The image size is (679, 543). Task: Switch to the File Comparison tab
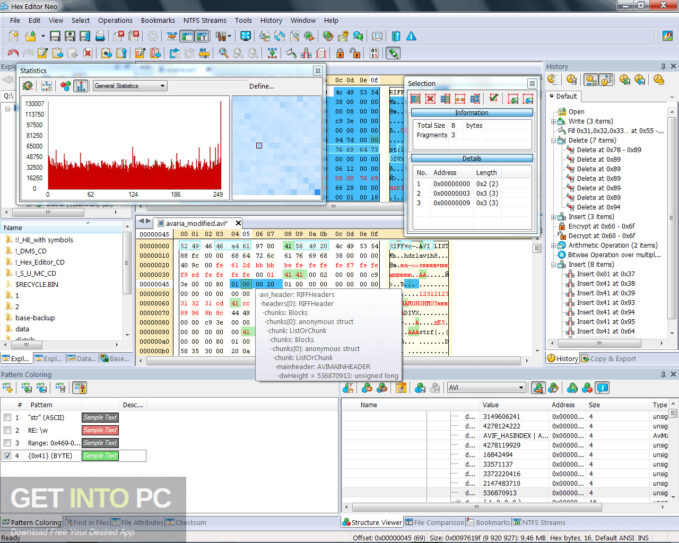point(435,522)
